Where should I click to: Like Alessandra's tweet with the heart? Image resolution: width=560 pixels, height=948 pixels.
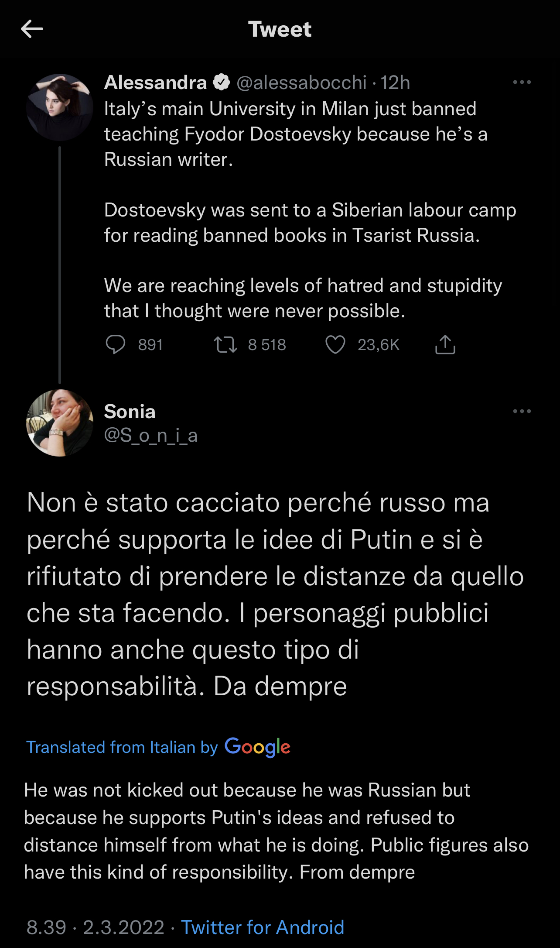click(x=335, y=345)
